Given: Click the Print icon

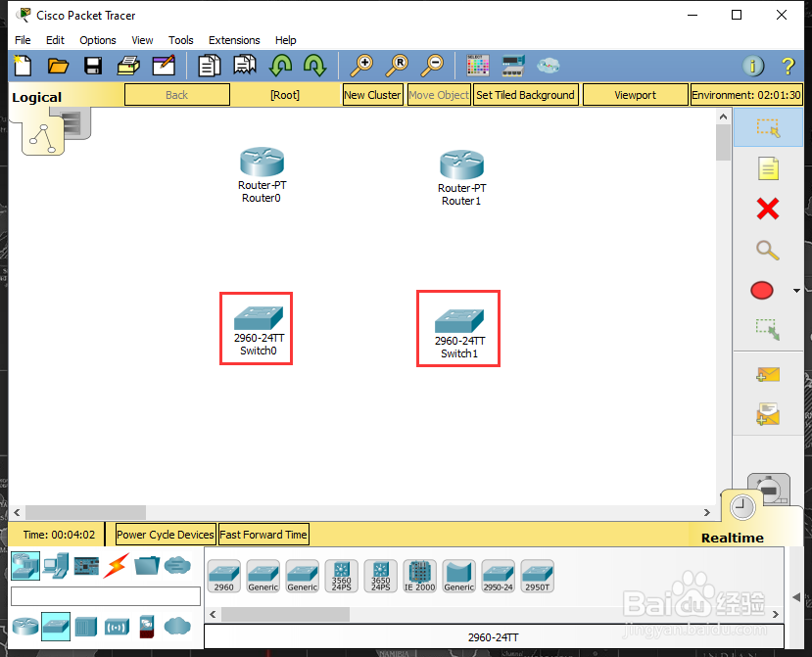Looking at the screenshot, I should click(x=128, y=66).
